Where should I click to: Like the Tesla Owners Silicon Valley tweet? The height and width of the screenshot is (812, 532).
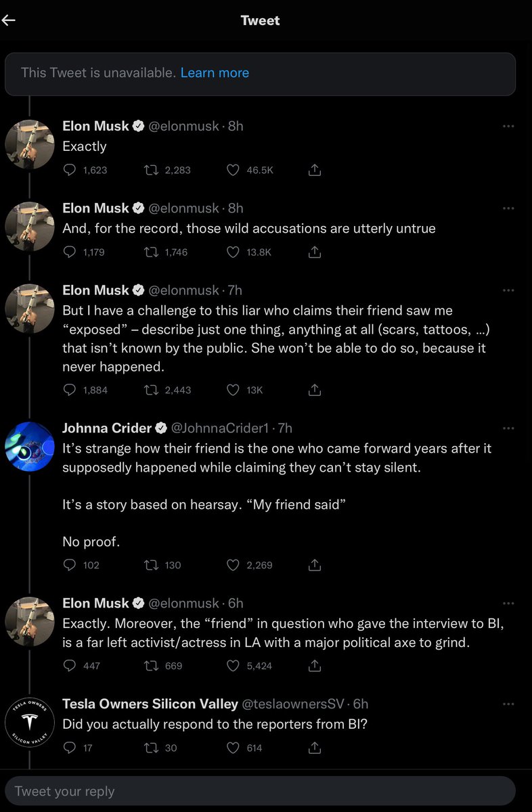pos(233,748)
